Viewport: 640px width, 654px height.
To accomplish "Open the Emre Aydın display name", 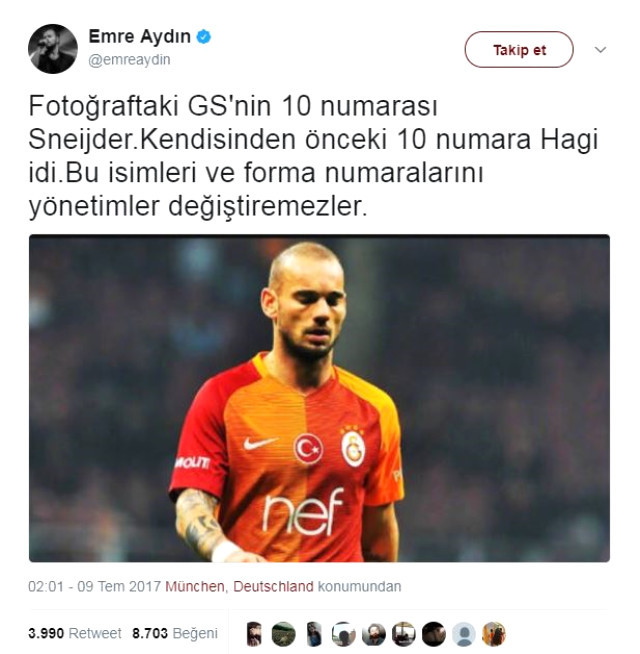I will click(x=139, y=37).
